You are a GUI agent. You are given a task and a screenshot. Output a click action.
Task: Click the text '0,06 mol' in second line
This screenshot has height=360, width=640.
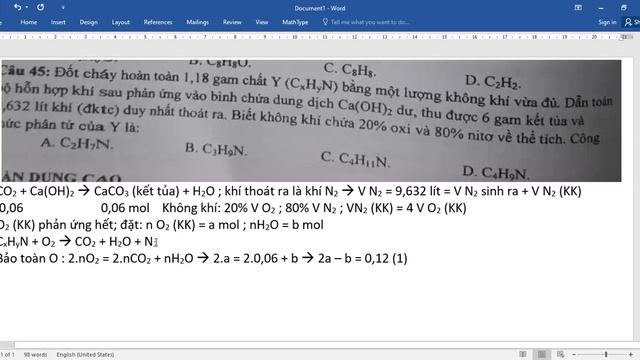tap(125, 208)
